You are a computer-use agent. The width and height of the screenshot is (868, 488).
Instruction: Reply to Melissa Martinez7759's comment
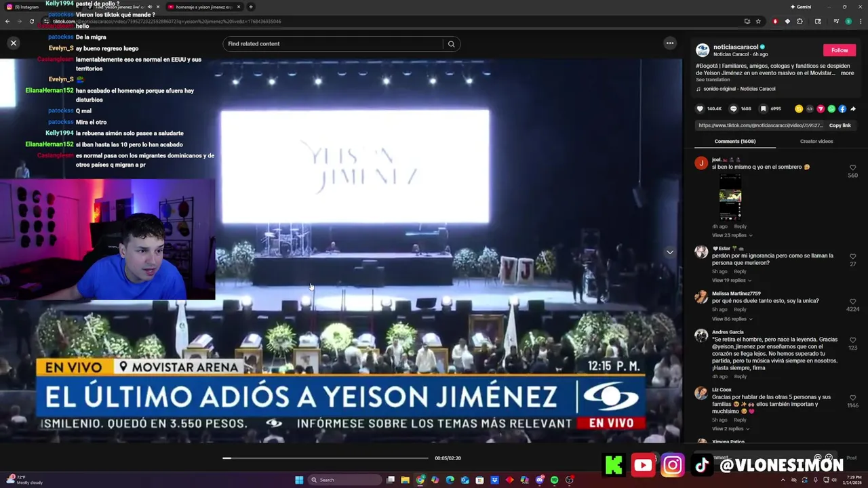click(x=740, y=310)
